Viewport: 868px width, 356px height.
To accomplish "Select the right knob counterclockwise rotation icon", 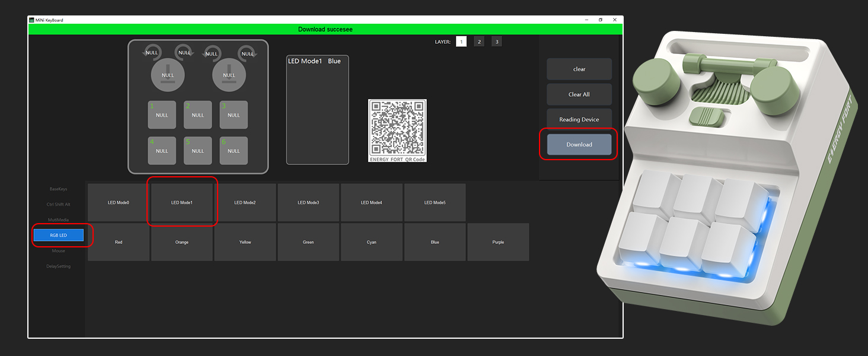I will [212, 52].
